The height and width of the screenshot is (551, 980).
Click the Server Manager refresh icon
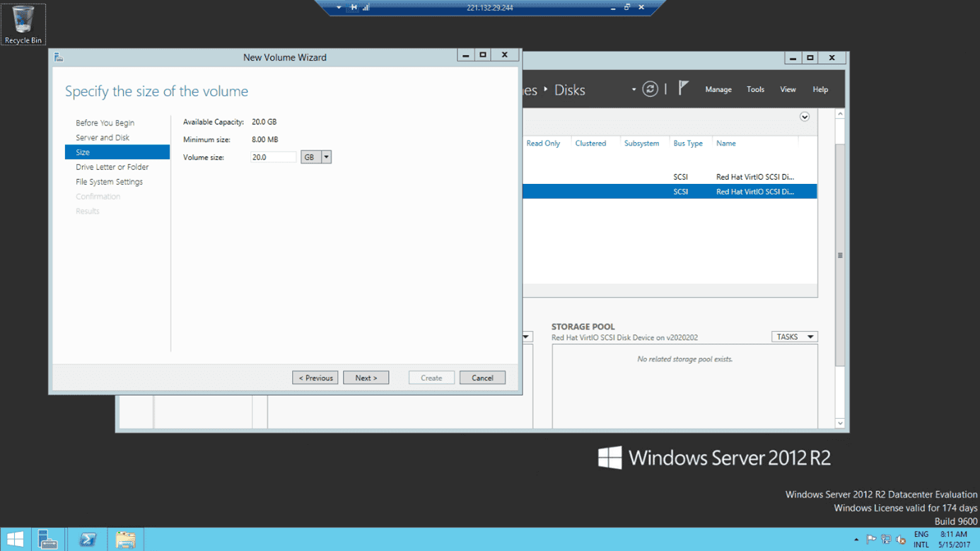650,89
